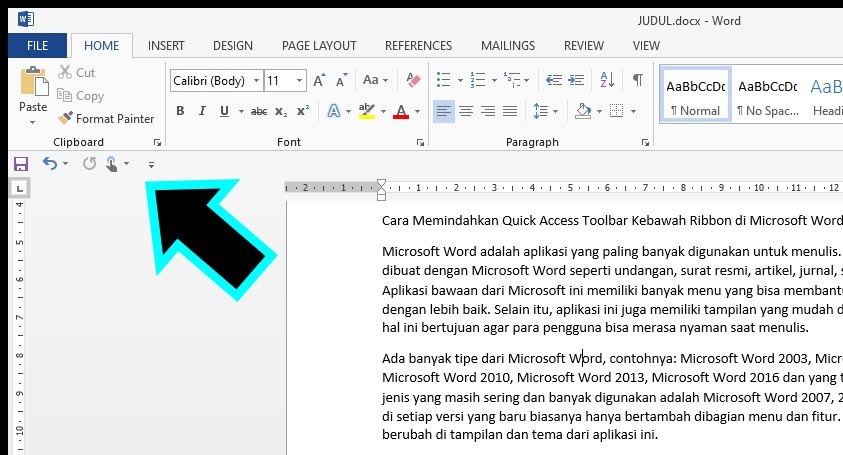Click the Increase Font Size icon
The image size is (843, 455).
tap(319, 81)
